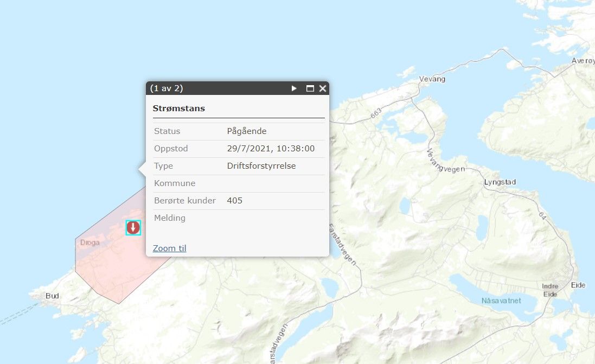Click the Droga label on map
Image resolution: width=595 pixels, height=364 pixels.
(x=90, y=242)
